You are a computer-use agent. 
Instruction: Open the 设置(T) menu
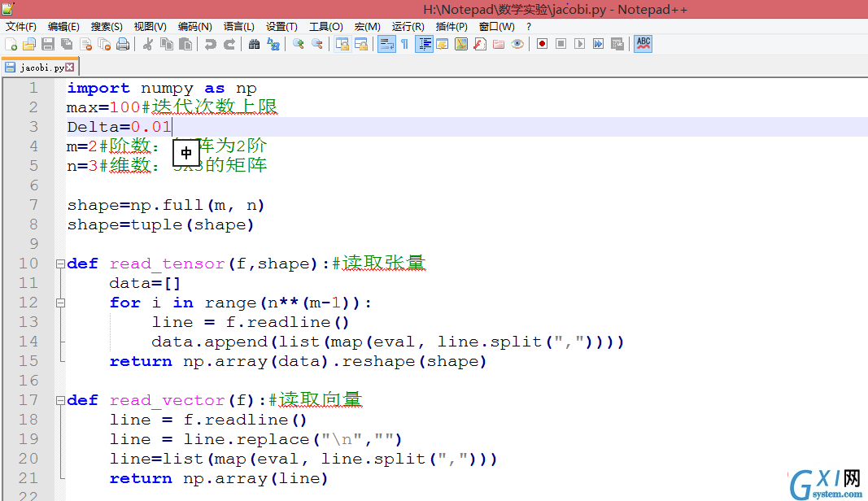(x=281, y=27)
